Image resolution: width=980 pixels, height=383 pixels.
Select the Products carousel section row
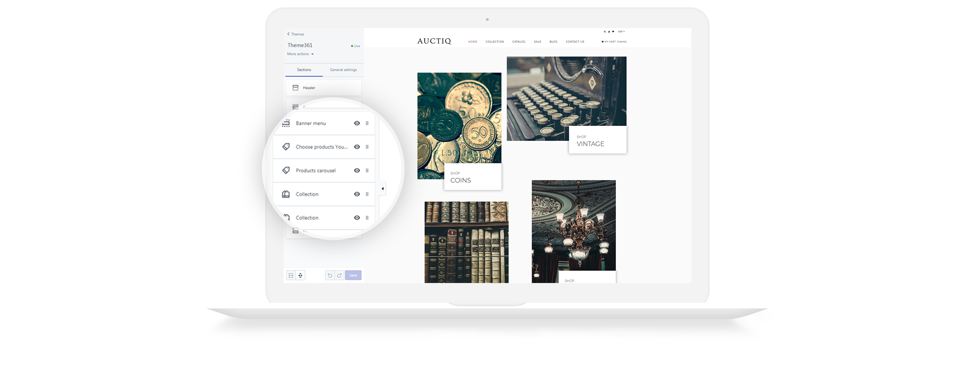pos(323,170)
